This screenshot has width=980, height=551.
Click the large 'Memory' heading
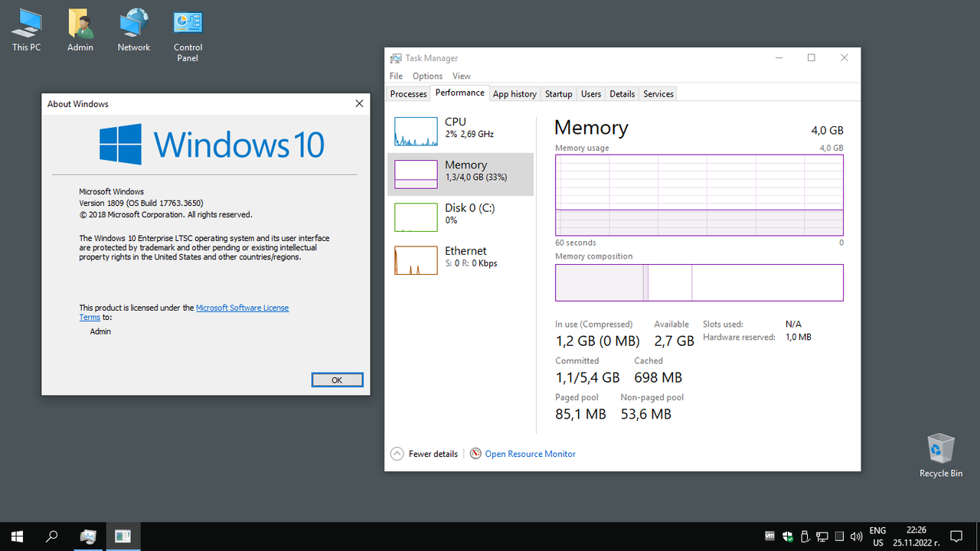591,128
